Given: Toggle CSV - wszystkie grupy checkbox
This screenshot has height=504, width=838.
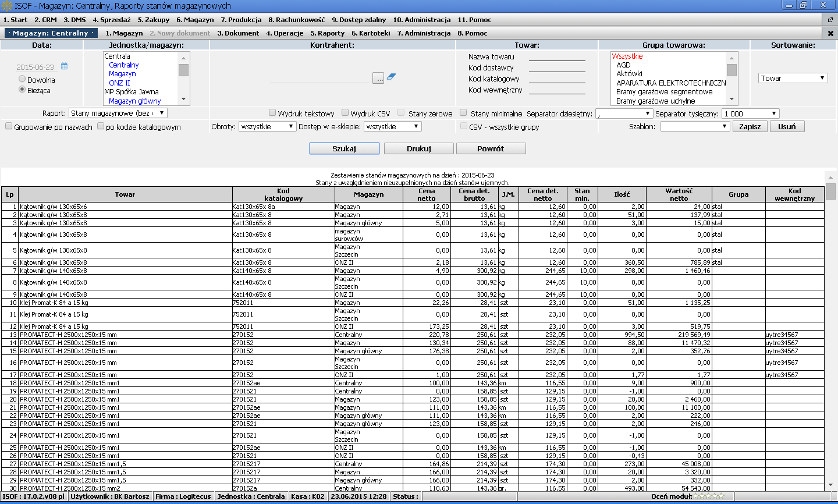Looking at the screenshot, I should click(x=464, y=126).
